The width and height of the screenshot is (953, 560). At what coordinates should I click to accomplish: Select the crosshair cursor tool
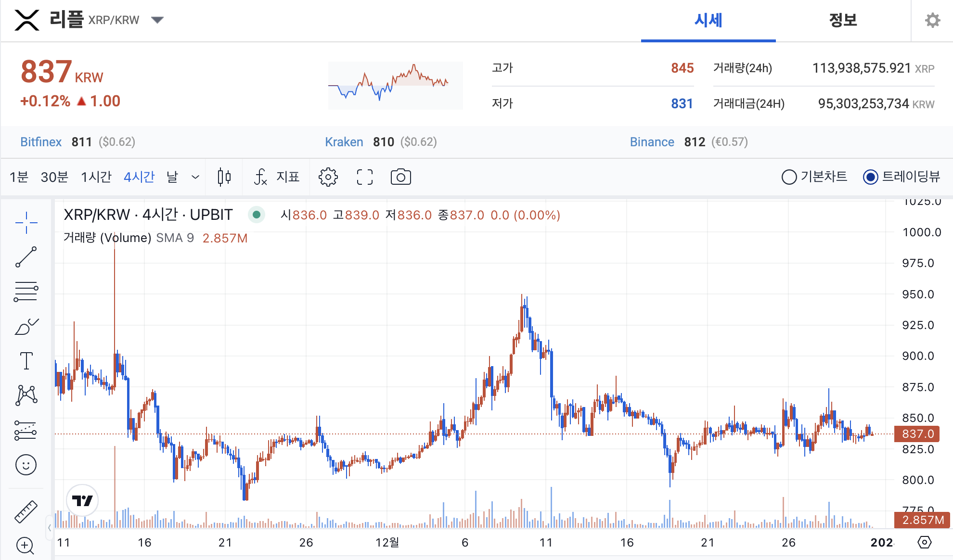pyautogui.click(x=26, y=222)
